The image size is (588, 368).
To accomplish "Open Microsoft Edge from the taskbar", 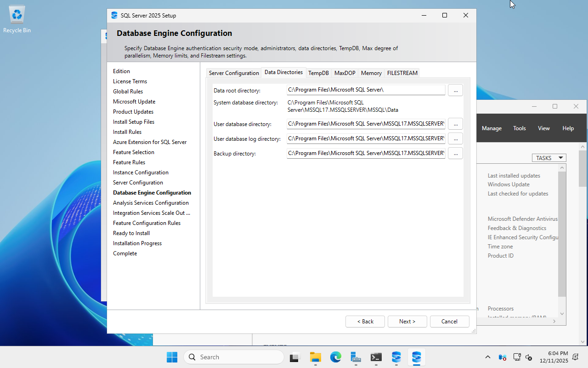I will 336,357.
